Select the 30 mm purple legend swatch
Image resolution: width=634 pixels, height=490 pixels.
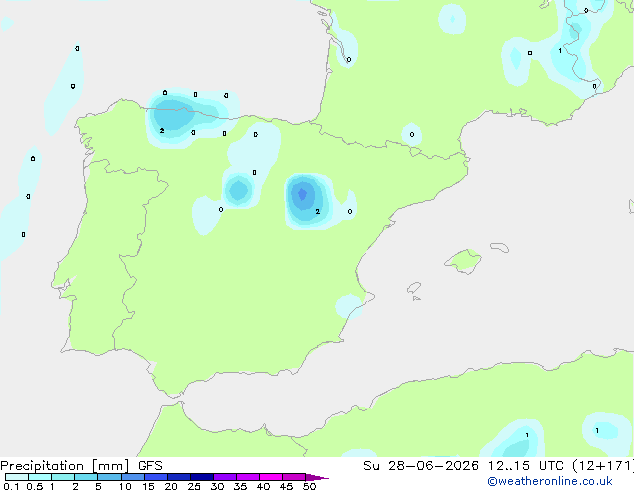point(224,477)
